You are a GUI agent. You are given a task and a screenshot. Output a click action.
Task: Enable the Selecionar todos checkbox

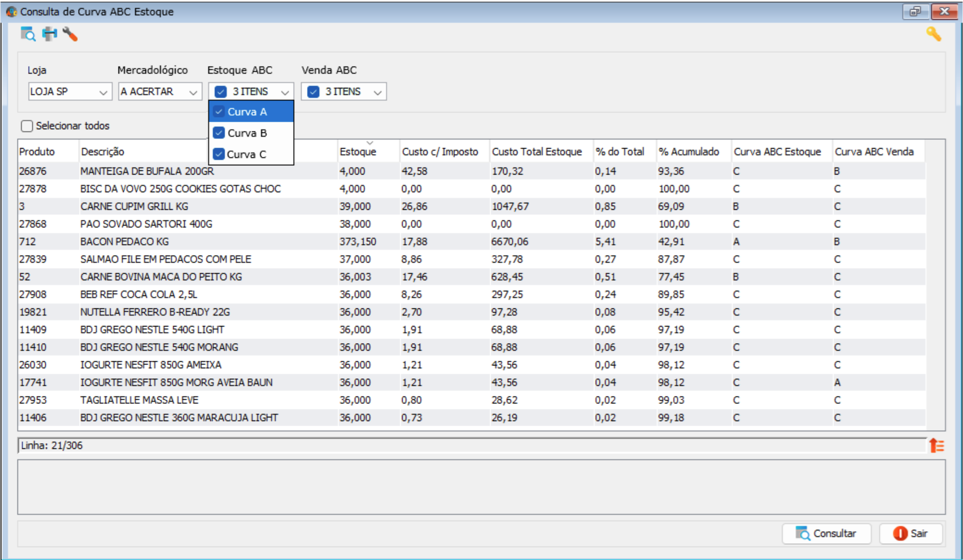[27, 126]
